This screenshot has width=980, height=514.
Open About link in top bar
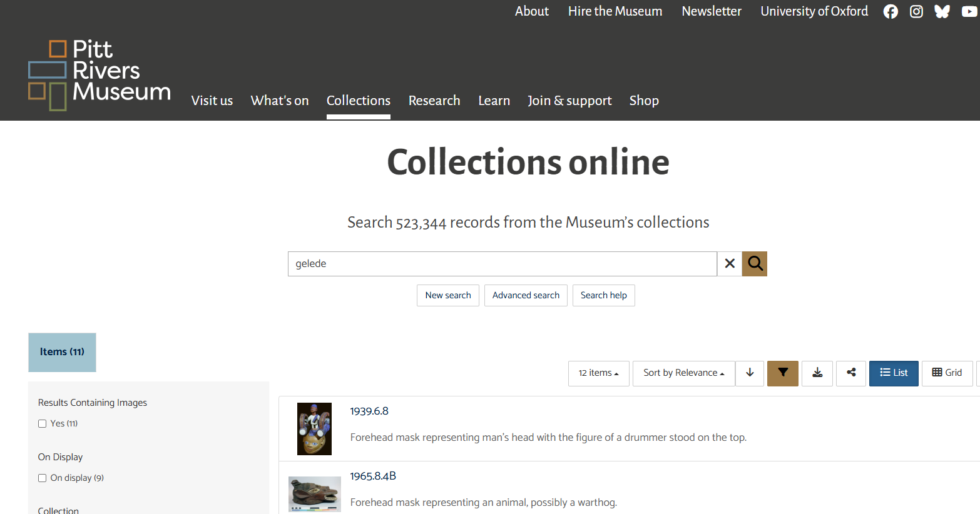click(x=532, y=11)
